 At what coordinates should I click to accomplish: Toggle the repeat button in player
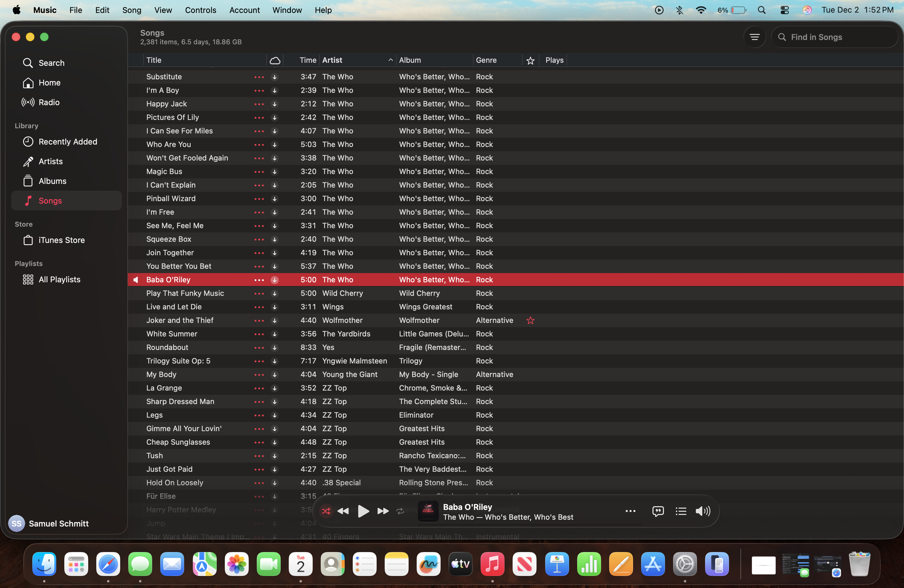point(400,511)
